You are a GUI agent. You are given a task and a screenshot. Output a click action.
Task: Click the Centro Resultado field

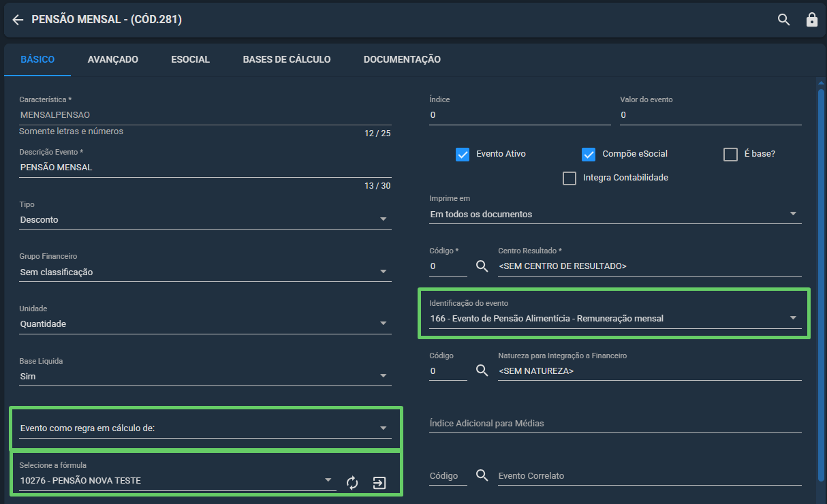pyautogui.click(x=650, y=266)
